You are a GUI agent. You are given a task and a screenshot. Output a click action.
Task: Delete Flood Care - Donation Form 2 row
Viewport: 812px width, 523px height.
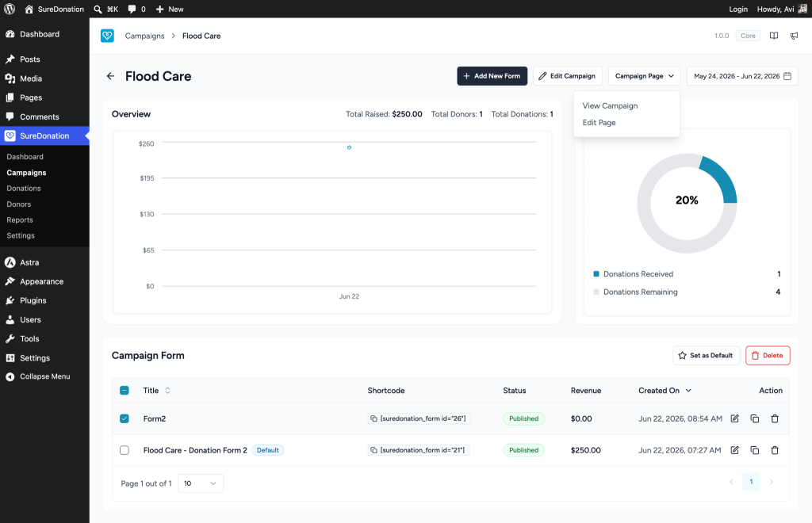pyautogui.click(x=775, y=450)
